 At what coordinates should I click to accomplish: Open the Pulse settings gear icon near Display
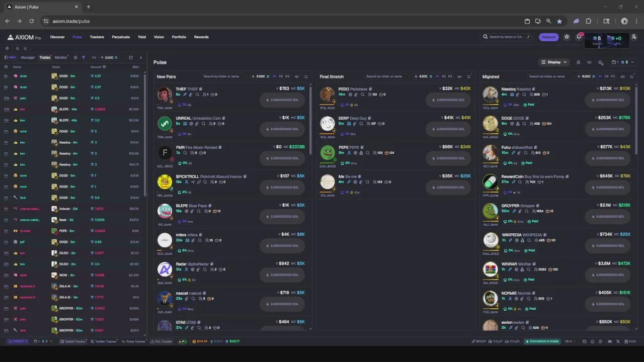pyautogui.click(x=601, y=63)
